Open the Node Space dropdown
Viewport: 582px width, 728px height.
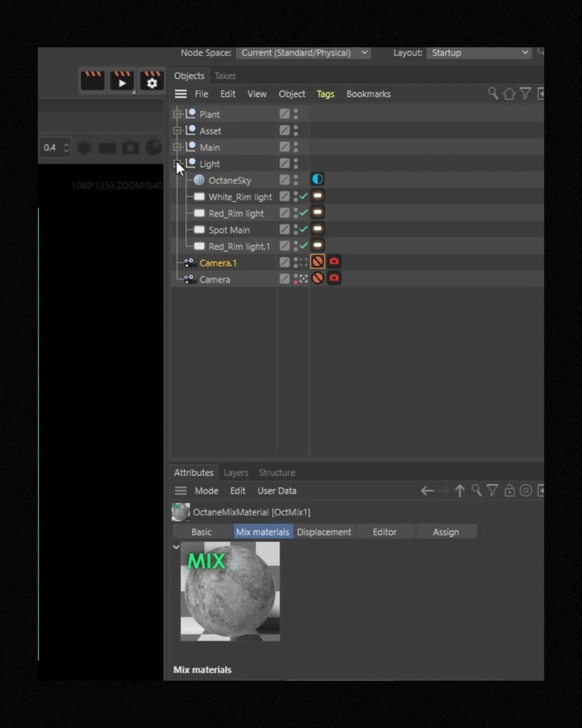(x=303, y=53)
